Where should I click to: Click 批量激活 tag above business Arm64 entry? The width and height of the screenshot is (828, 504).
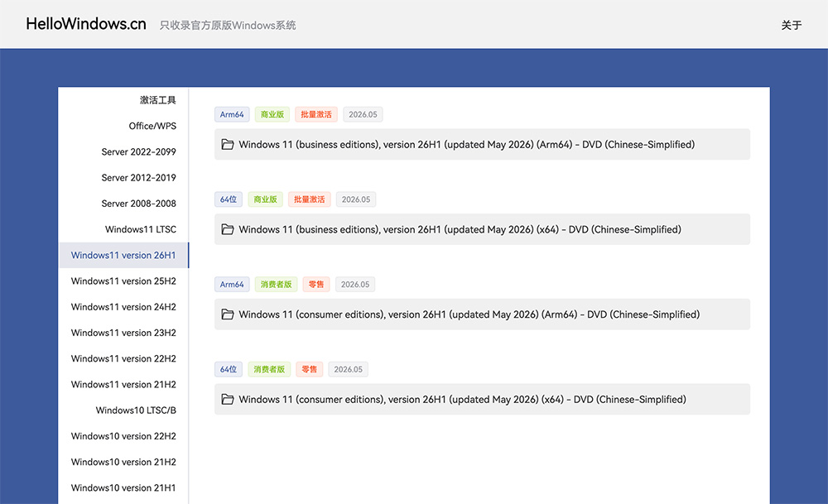[x=316, y=114]
